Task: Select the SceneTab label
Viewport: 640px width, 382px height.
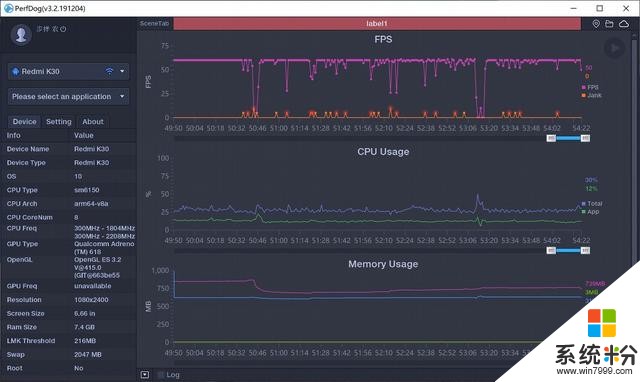Action: [154, 23]
